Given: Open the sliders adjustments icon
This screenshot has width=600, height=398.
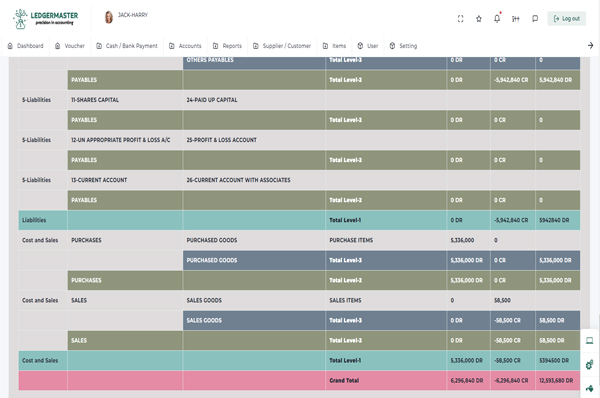Looking at the screenshot, I should [516, 19].
